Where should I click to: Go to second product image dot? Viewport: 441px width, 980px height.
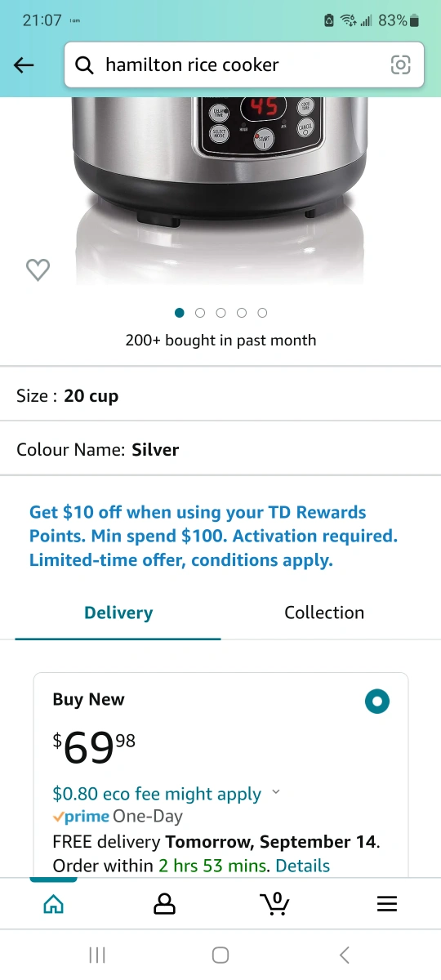(x=200, y=313)
